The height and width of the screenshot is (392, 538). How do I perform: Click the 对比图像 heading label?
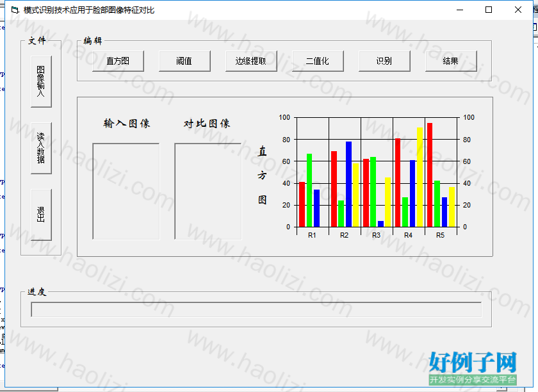click(206, 123)
